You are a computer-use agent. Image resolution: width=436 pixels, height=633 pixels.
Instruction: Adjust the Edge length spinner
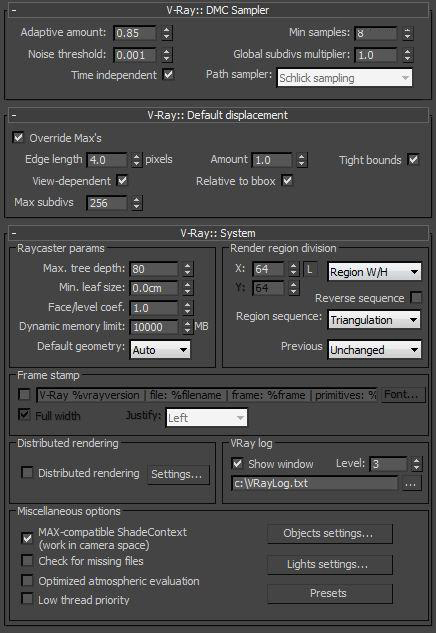[x=137, y=160]
